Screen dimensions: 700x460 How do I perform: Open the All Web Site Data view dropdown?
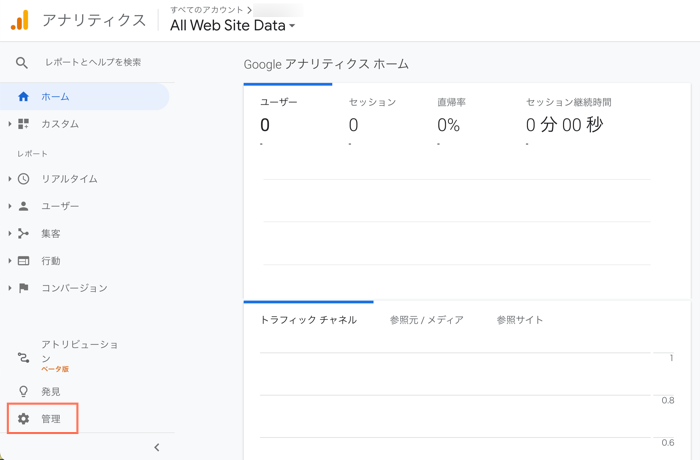pos(233,25)
